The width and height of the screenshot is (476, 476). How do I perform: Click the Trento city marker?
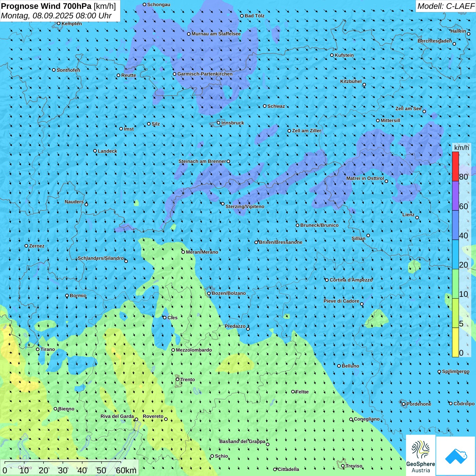[177, 379]
